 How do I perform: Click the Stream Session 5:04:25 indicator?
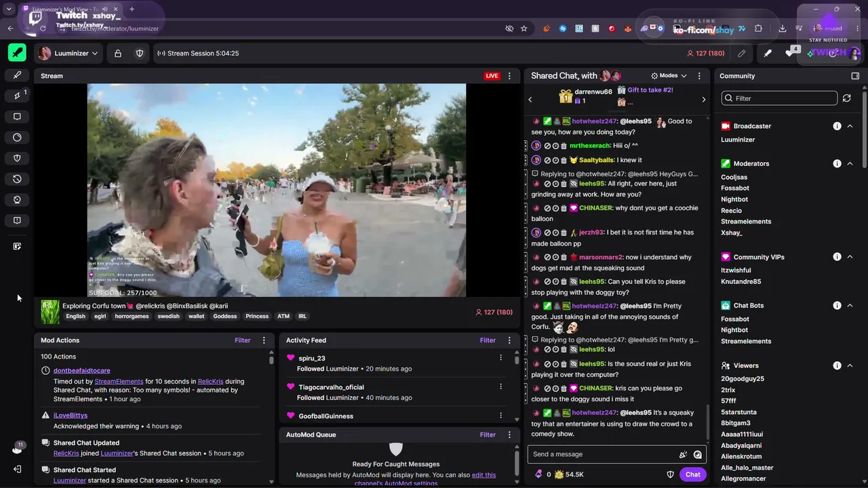click(x=197, y=54)
